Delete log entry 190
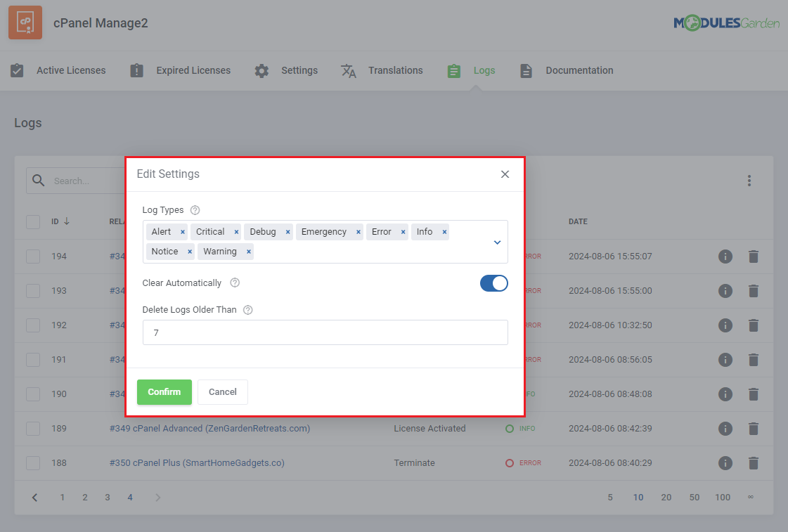Image resolution: width=788 pixels, height=532 pixels. 754,394
